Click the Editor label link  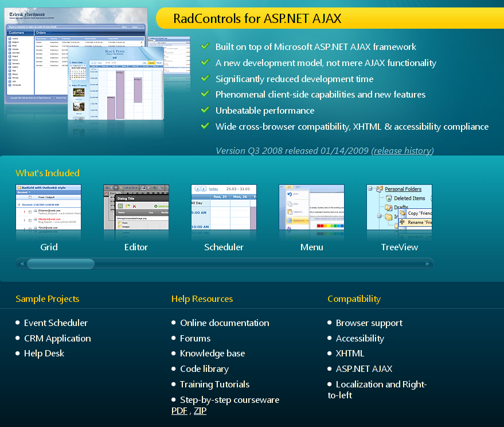pyautogui.click(x=136, y=247)
